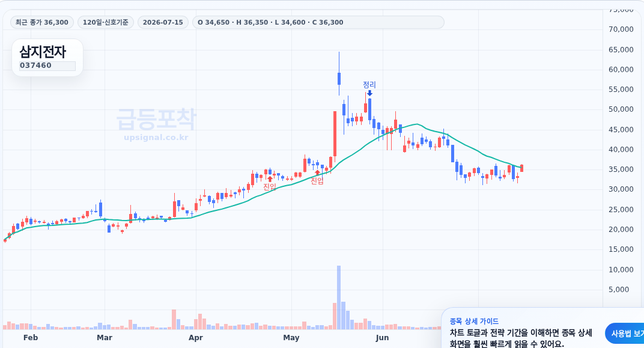Screen dimensions: 644x348
Task: Click the latest red candlestick at right edge
Action: tap(521, 168)
